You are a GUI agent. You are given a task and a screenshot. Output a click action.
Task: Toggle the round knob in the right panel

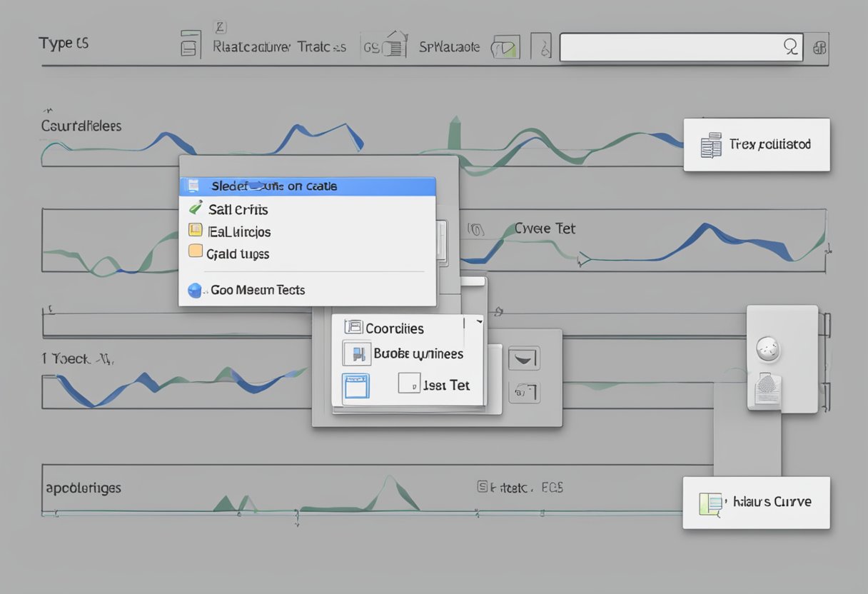click(768, 348)
